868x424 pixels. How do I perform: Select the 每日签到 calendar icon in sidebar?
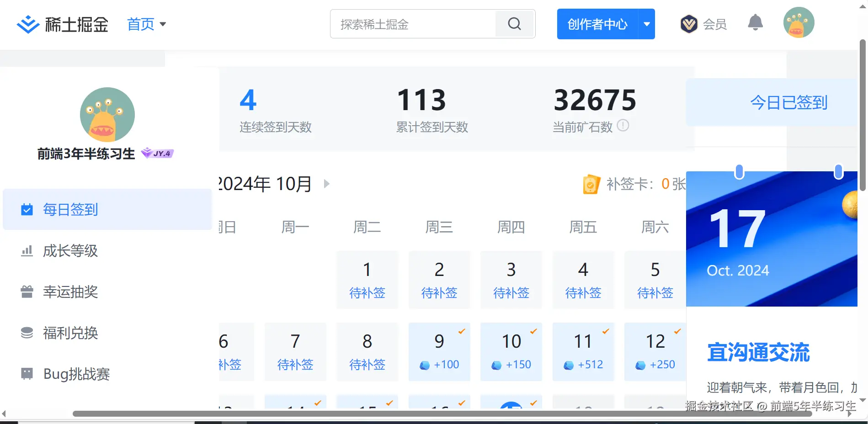[x=27, y=209]
